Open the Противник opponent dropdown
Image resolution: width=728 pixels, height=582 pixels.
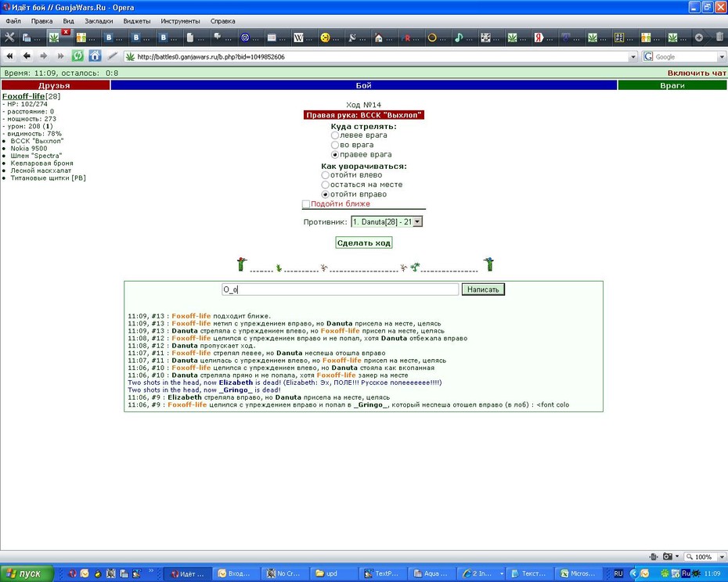click(x=386, y=222)
